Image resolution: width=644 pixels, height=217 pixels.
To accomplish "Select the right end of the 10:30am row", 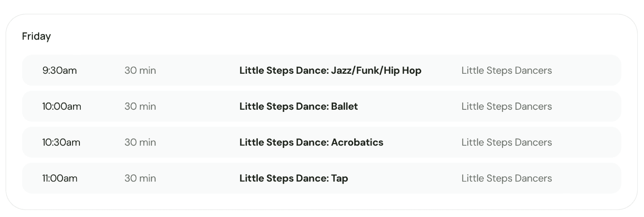I will [x=603, y=142].
